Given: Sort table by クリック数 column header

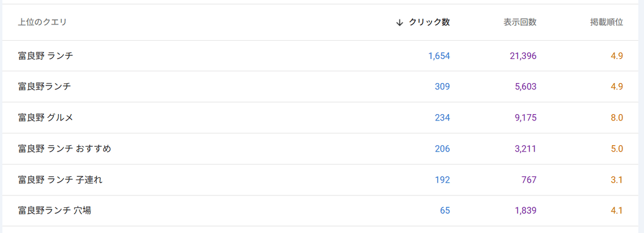Looking at the screenshot, I should (429, 22).
